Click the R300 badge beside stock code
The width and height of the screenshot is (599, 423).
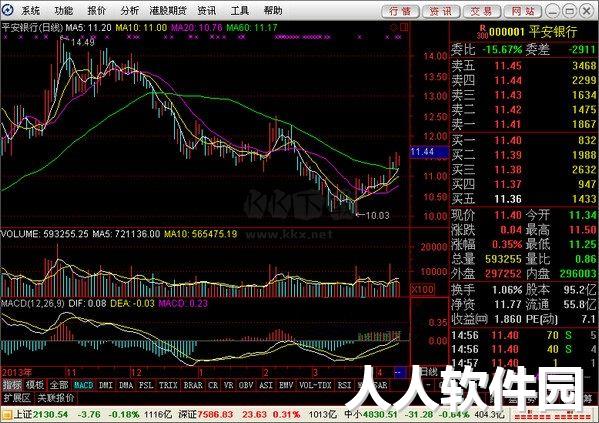click(x=482, y=32)
